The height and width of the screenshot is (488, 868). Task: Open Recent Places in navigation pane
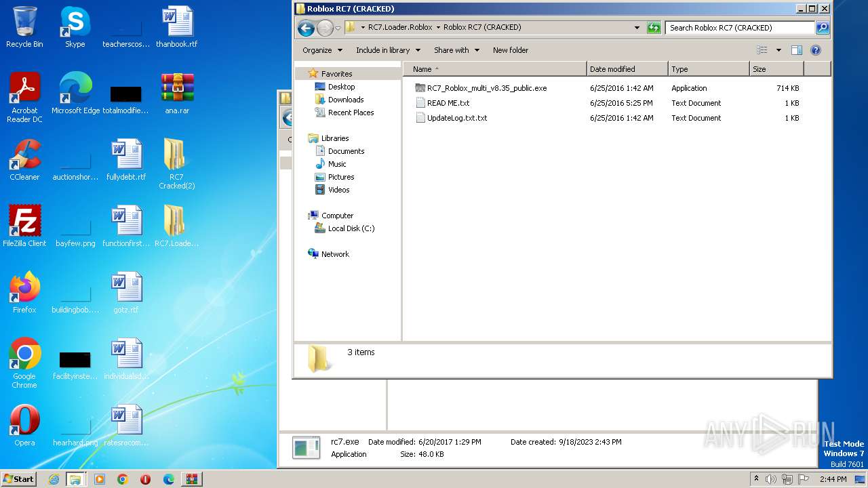point(351,113)
